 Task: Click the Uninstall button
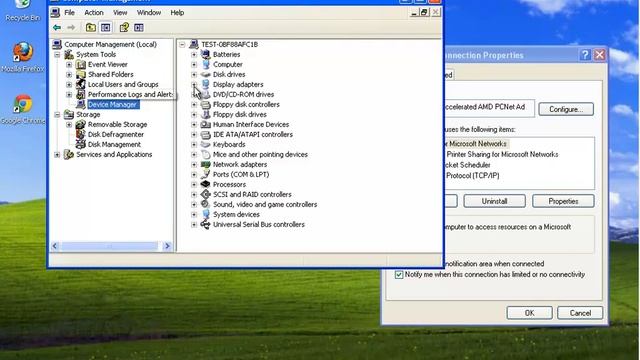coord(494,201)
